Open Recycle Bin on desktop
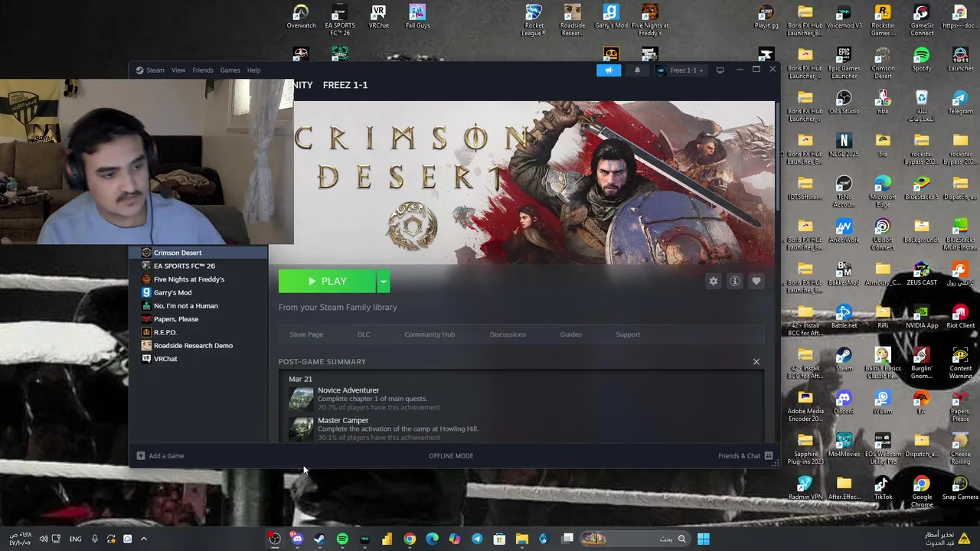Image resolution: width=980 pixels, height=551 pixels. coord(922,106)
